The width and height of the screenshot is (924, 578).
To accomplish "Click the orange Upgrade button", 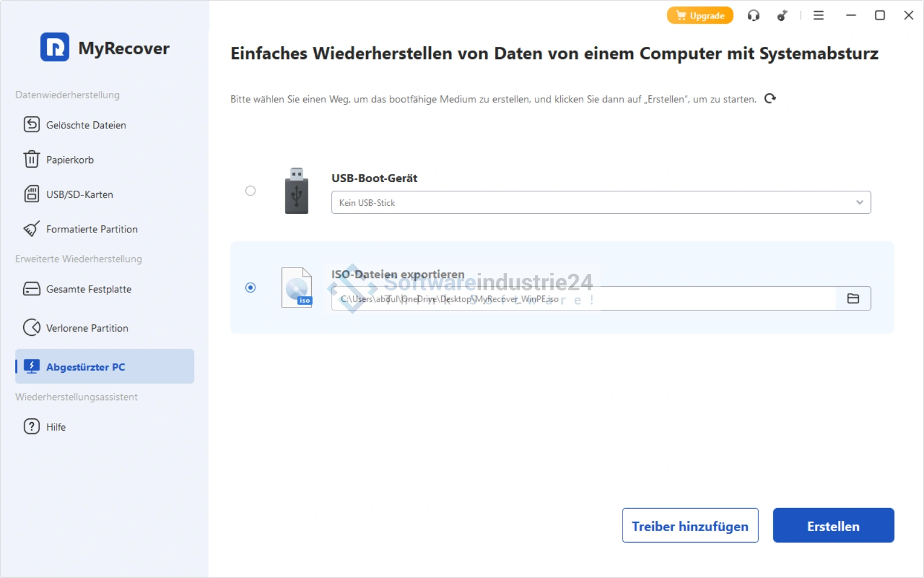I will [x=700, y=16].
